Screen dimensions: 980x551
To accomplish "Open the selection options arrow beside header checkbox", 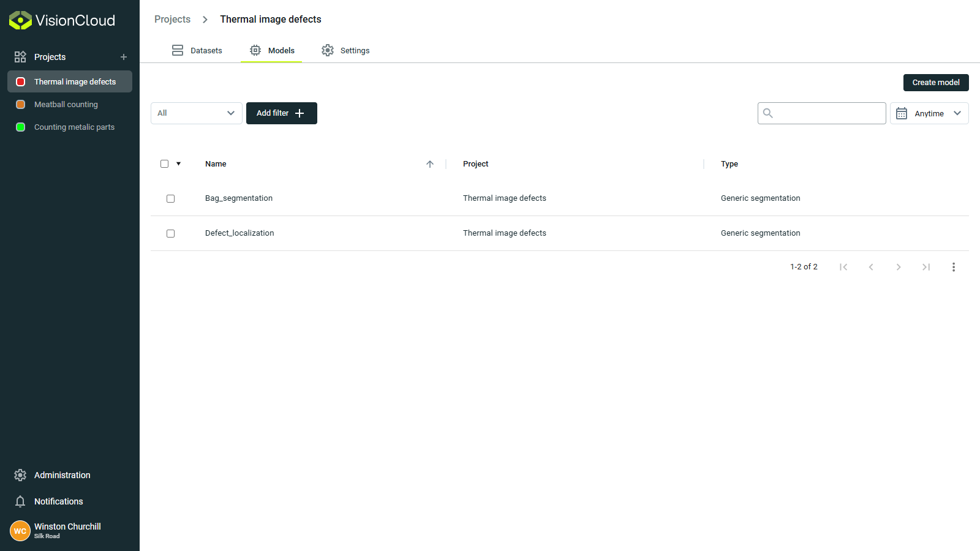I will click(x=179, y=164).
